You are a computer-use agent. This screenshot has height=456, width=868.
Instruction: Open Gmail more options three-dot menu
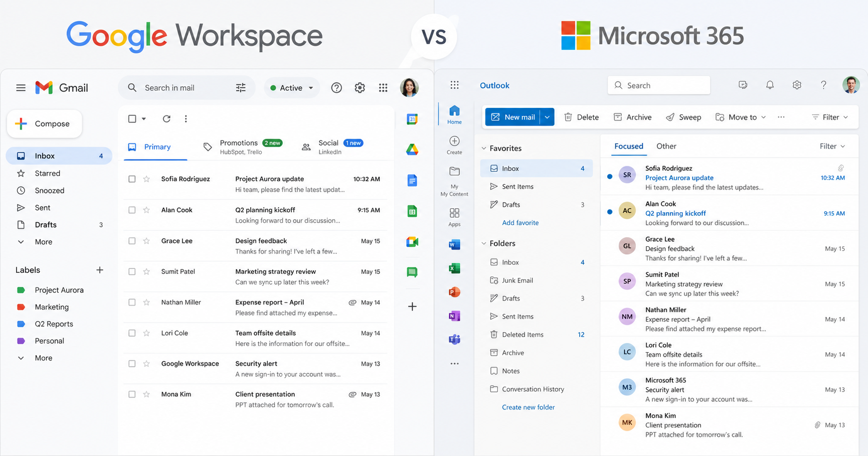[x=186, y=119]
